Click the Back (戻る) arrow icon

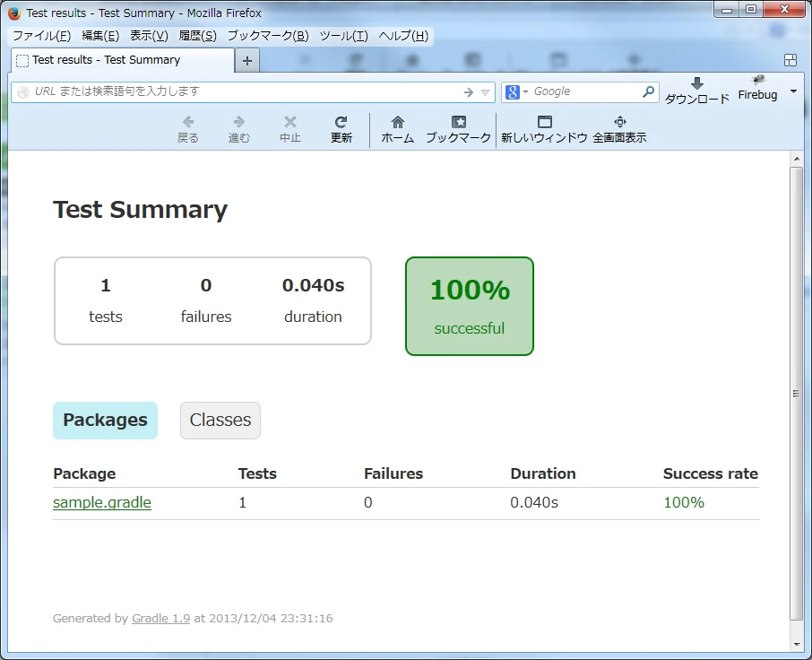(x=188, y=122)
